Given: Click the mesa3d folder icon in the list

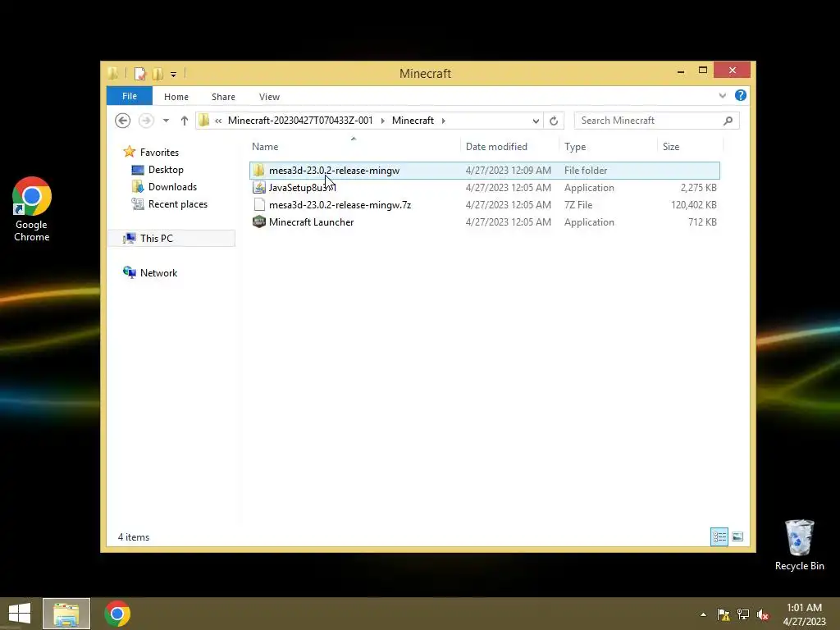Looking at the screenshot, I should (x=259, y=170).
